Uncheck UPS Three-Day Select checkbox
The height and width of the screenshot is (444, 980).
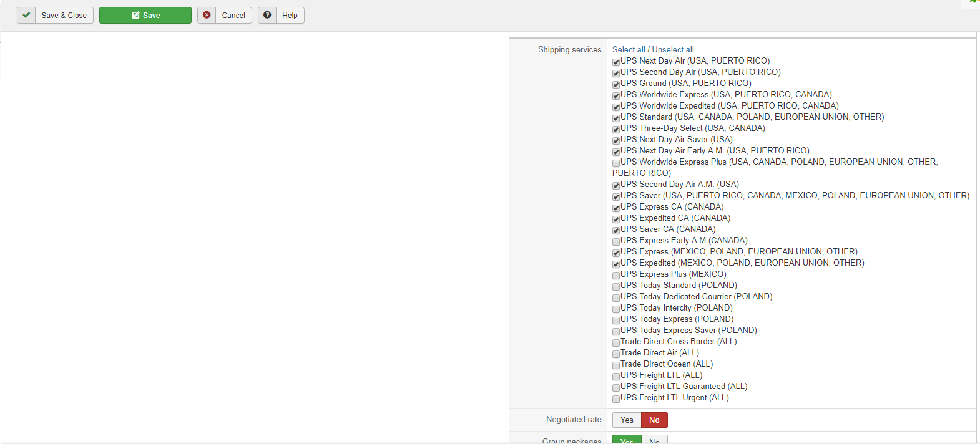(616, 129)
